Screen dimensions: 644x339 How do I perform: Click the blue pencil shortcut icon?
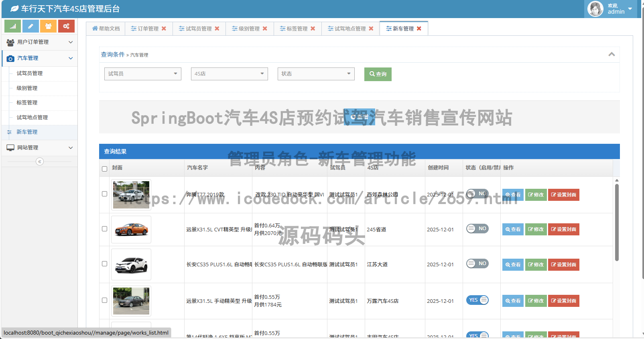(30, 26)
